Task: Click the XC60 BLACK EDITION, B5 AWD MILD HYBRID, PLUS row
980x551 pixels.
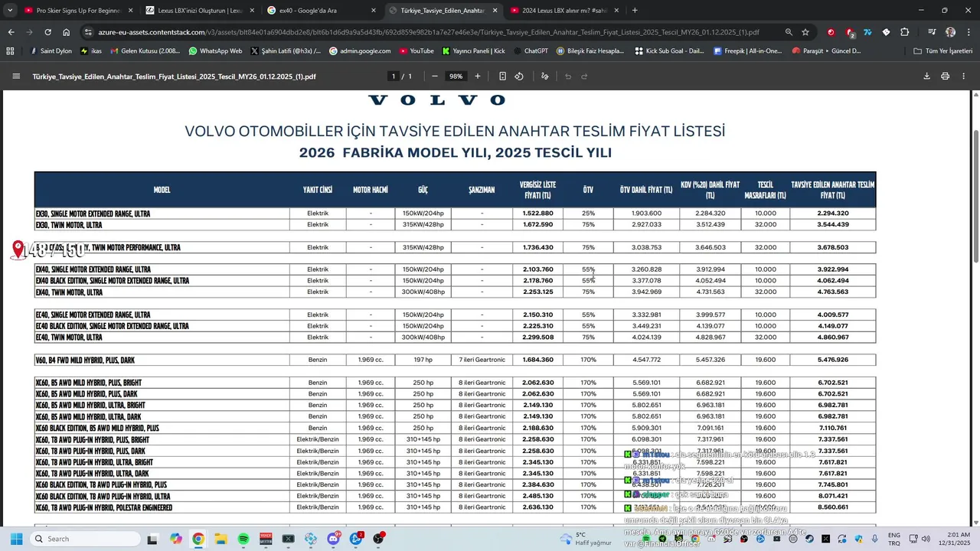Action: [455, 428]
